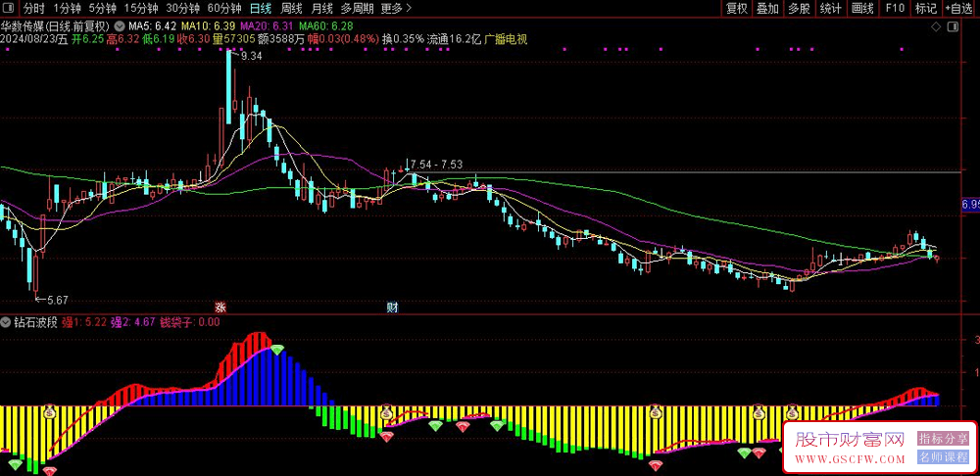This screenshot has height=476, width=980.
Task: Expand the 钻石波段 indicator dropdown arrow
Action: pyautogui.click(x=6, y=323)
